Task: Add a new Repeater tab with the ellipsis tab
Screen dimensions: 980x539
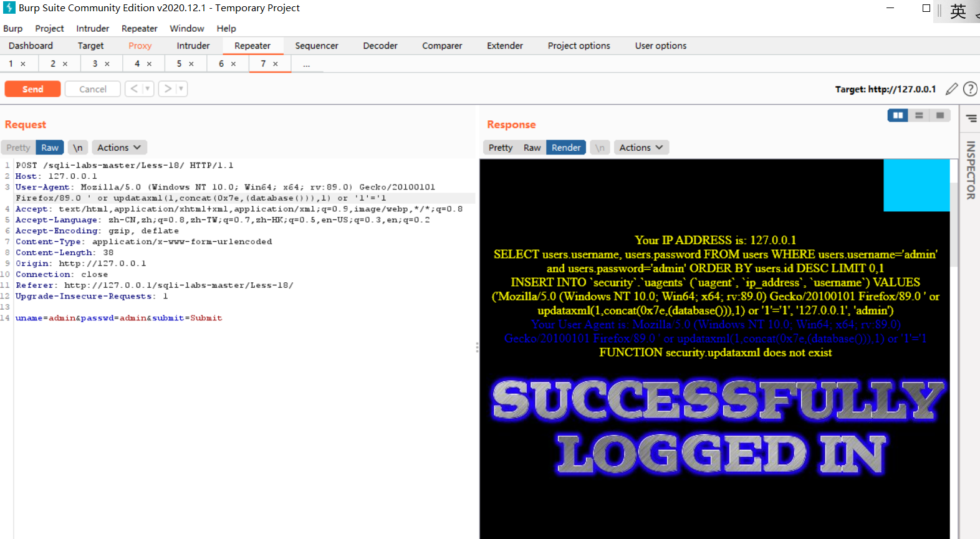Action: click(x=307, y=64)
